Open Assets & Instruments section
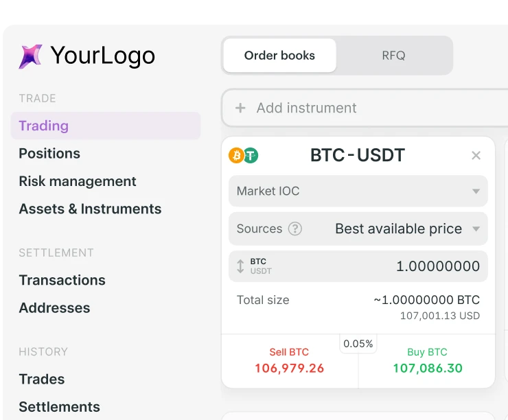The image size is (508, 420). 90,209
